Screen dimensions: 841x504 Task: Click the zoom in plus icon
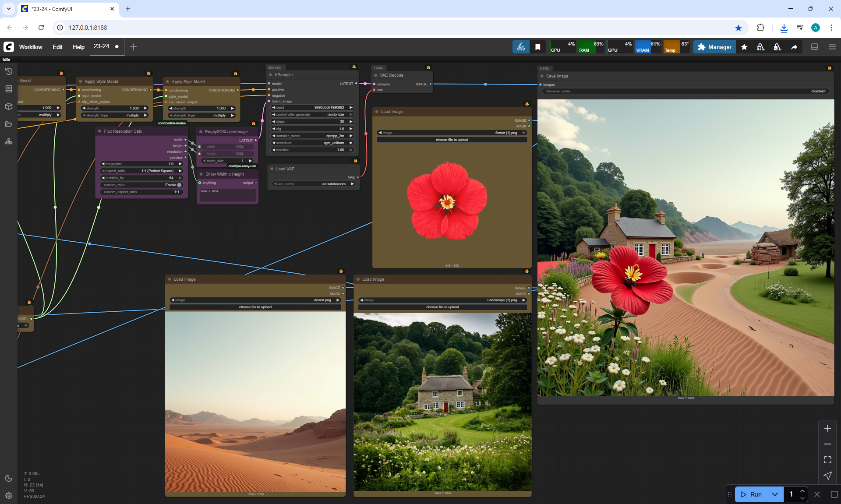(827, 428)
